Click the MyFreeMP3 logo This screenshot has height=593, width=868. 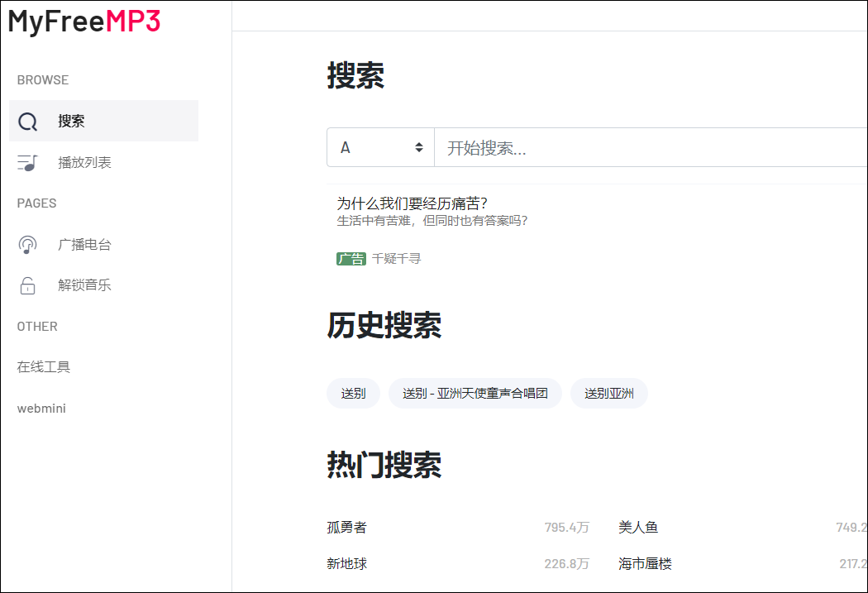point(84,22)
